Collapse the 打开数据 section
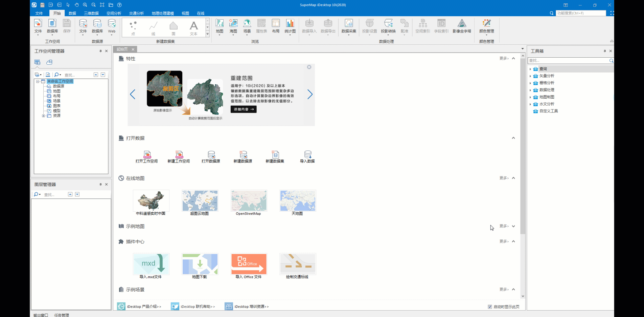This screenshot has width=644, height=317. [513, 138]
